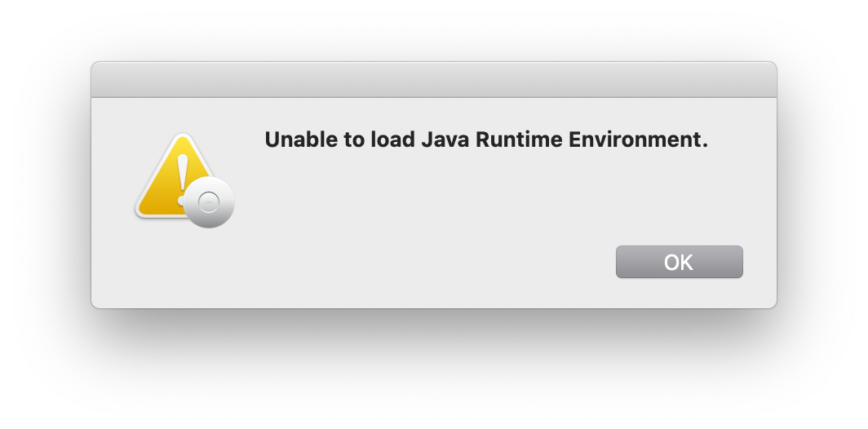Click the black background above the dialog
Screen dimensions: 868x429
coord(433,29)
